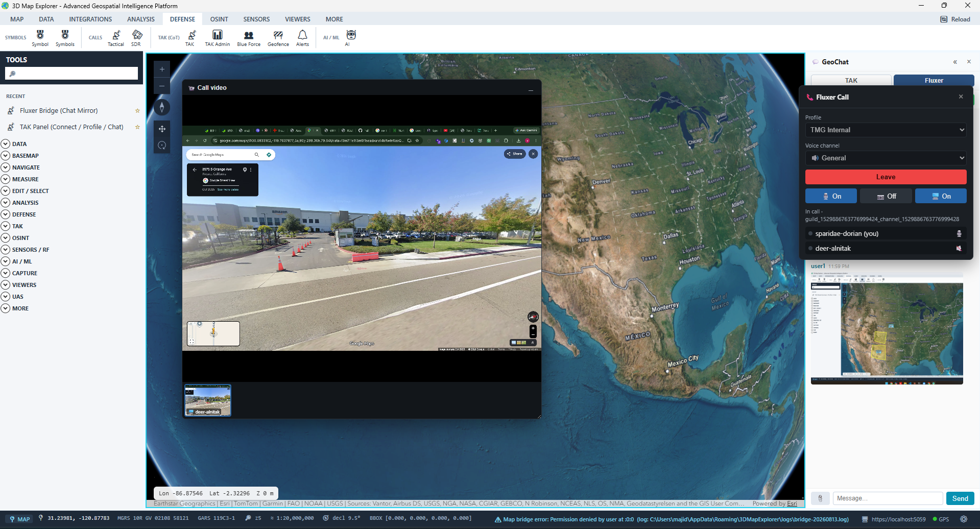Click in the tools search field
Image resolution: width=980 pixels, height=529 pixels.
[x=71, y=74]
